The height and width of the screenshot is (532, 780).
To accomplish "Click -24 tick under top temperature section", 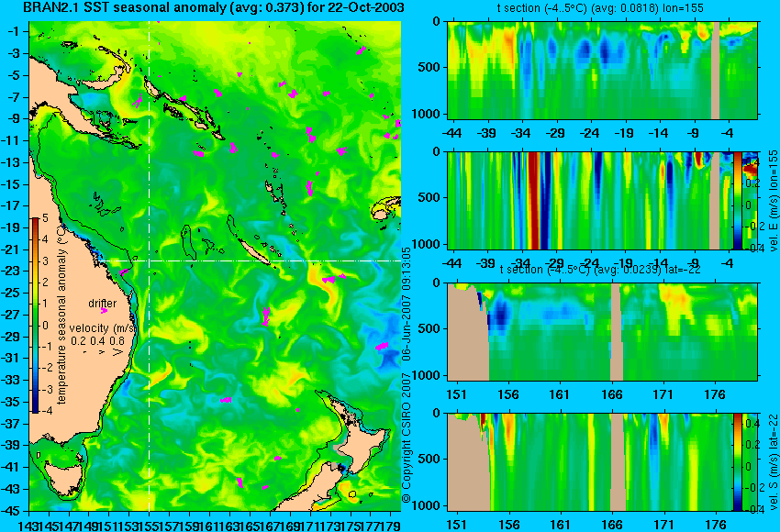I will [589, 133].
